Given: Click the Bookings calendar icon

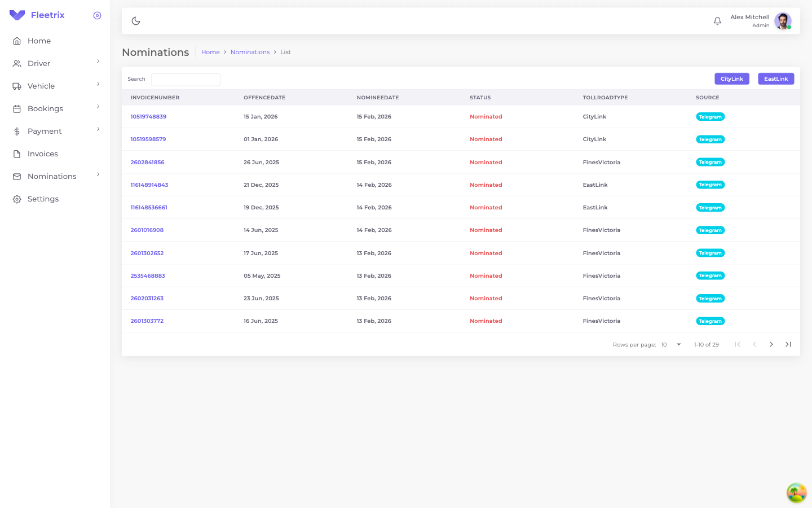Looking at the screenshot, I should tap(17, 109).
